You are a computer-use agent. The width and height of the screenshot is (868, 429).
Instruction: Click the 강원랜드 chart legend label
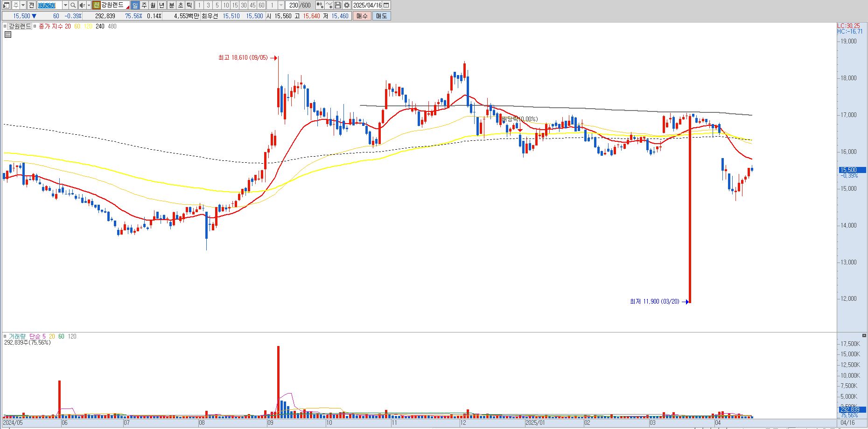[x=20, y=27]
